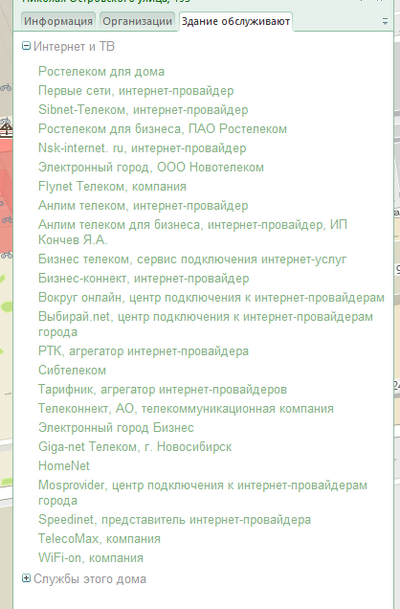Viewport: 400px width, 609px height.
Task: Open Телеконнект, АО link
Action: point(186,409)
